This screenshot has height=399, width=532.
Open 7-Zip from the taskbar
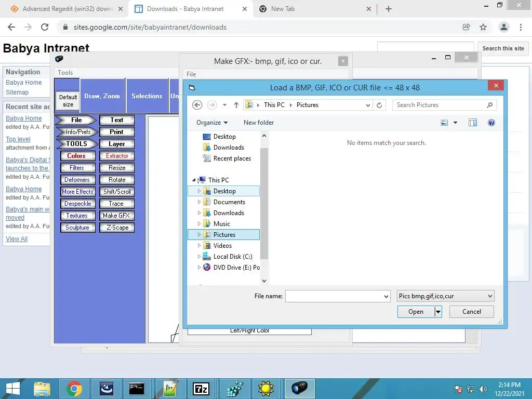coord(201,389)
